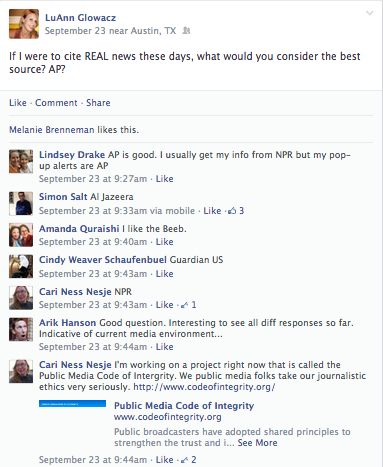Click the thumbs-up count on Simon Salt's comment
This screenshot has height=467, width=383.
pyautogui.click(x=236, y=211)
